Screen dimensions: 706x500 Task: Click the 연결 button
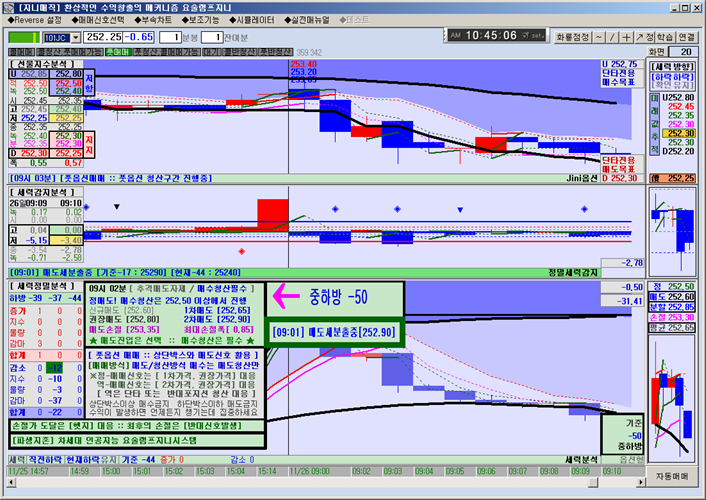(687, 37)
